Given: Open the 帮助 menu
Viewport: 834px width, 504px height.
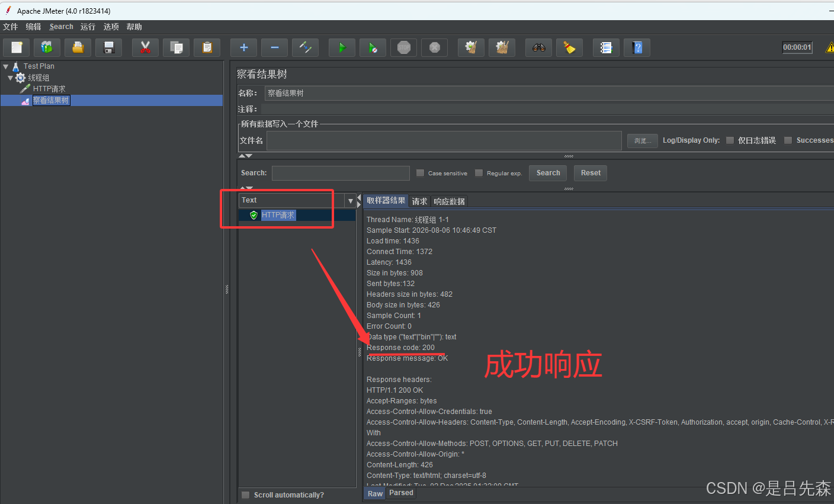Looking at the screenshot, I should coord(134,27).
